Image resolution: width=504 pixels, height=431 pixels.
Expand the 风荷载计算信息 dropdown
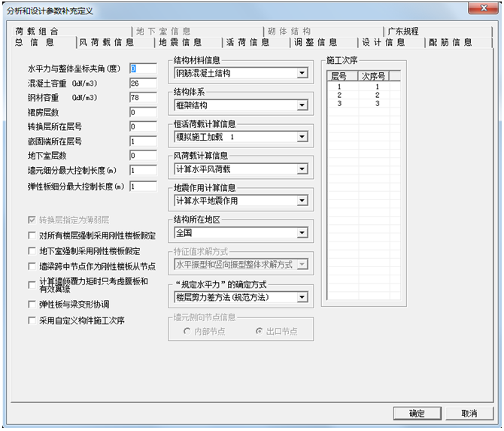pos(302,169)
